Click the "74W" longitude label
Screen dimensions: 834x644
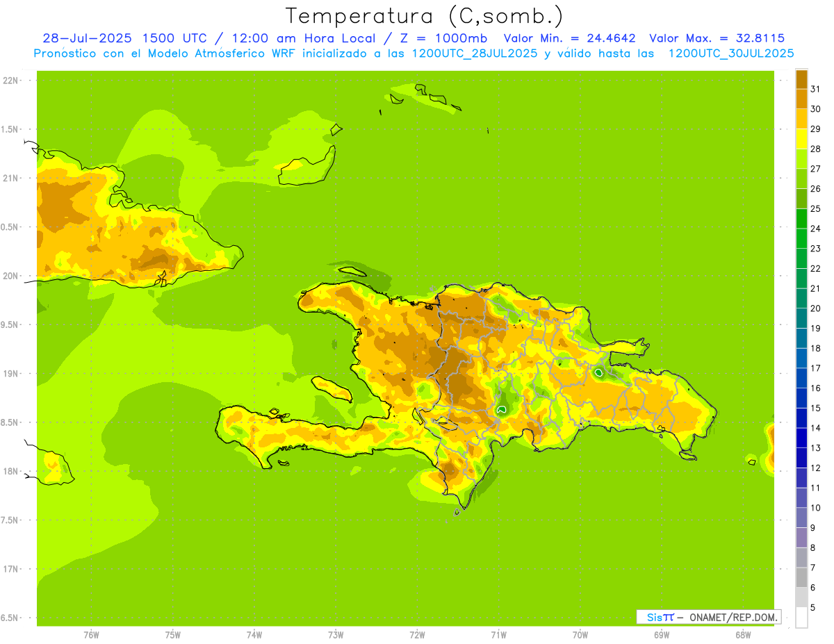254,635
